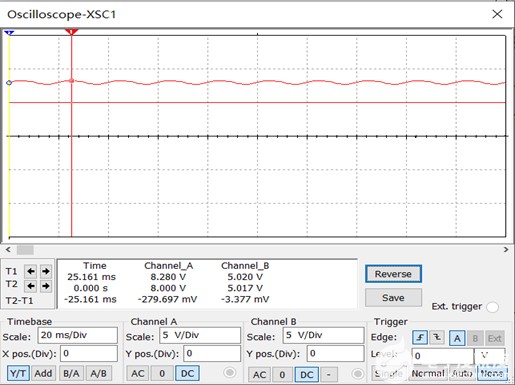Select rising edge trigger icon
Image resolution: width=515 pixels, height=385 pixels.
click(x=420, y=338)
